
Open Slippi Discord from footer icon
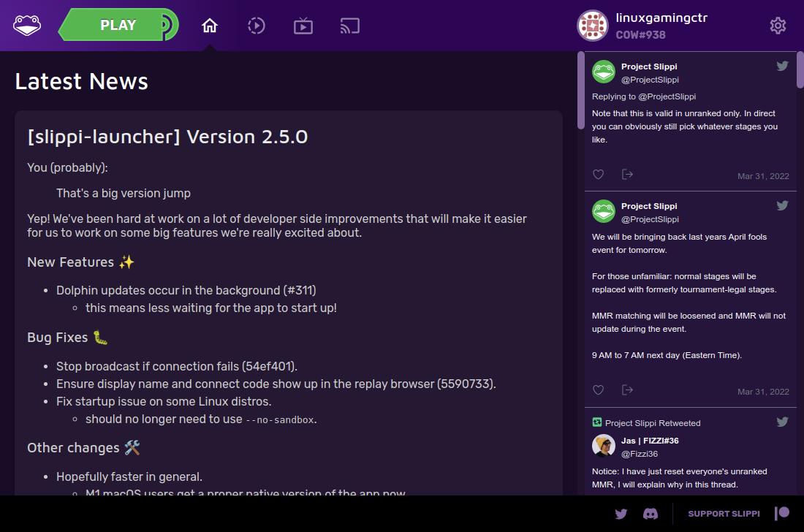(x=651, y=514)
